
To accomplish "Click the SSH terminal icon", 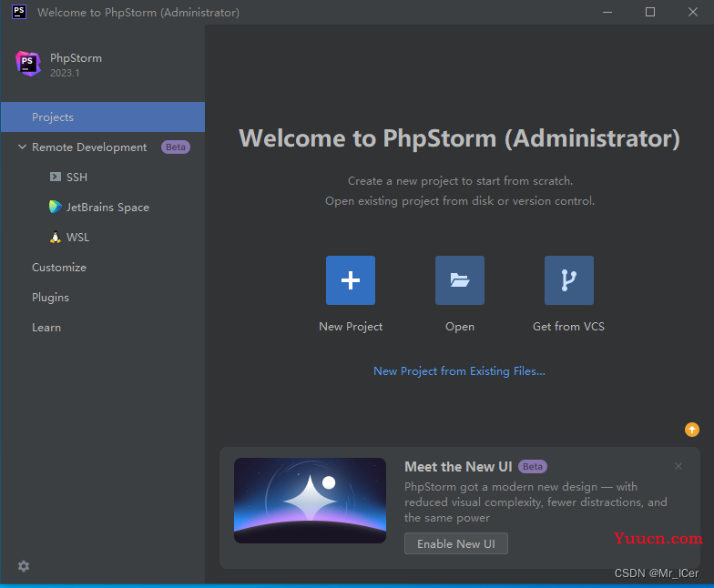I will [55, 177].
